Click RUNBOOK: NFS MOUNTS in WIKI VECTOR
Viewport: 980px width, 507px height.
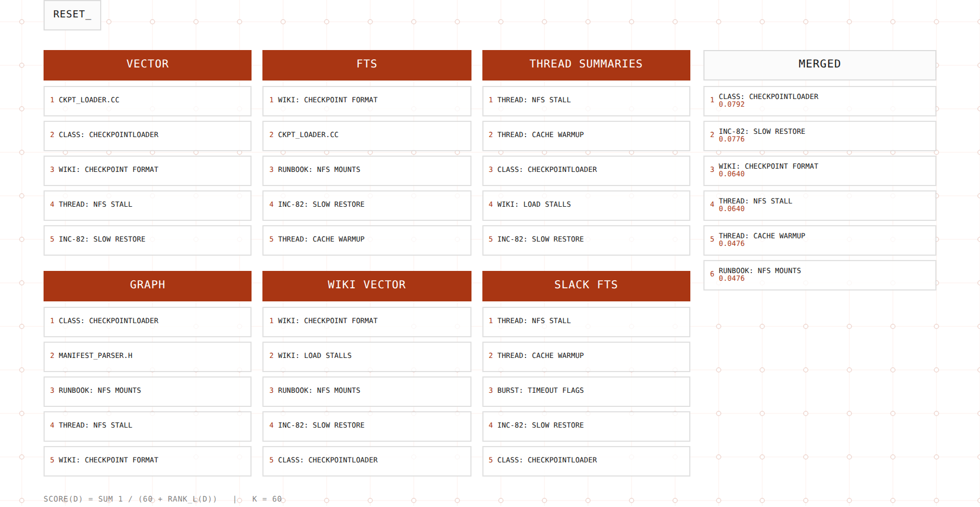tap(367, 392)
